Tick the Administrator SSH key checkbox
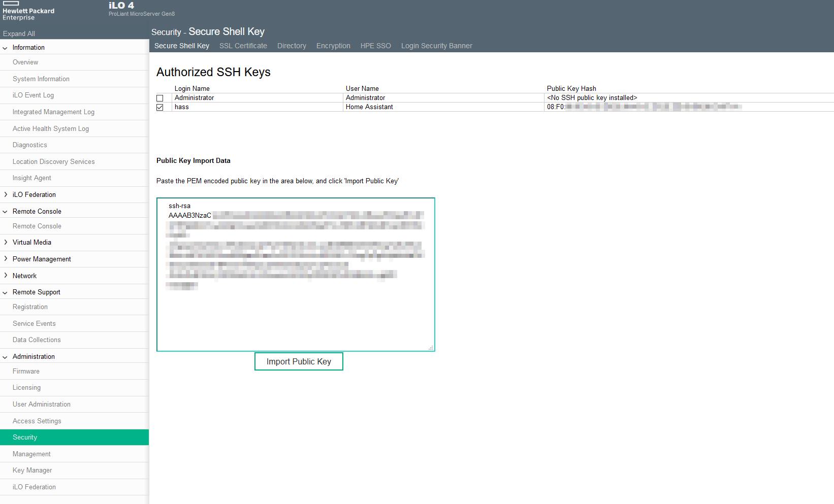Viewport: 834px width, 504px height. click(x=160, y=98)
